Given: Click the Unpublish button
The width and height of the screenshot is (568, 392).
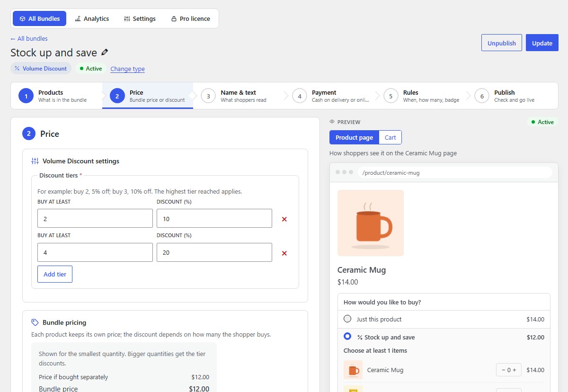Looking at the screenshot, I should [x=502, y=43].
